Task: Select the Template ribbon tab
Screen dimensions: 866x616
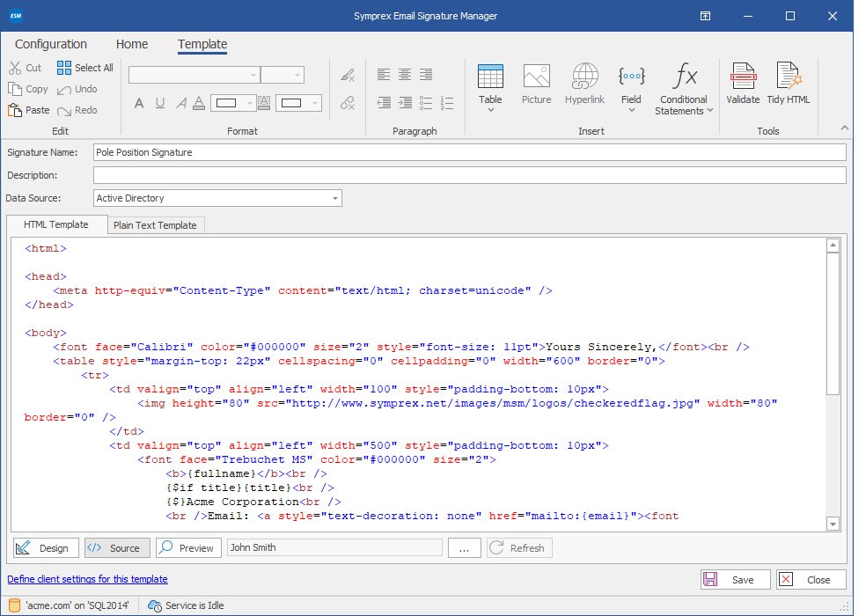Action: (202, 44)
